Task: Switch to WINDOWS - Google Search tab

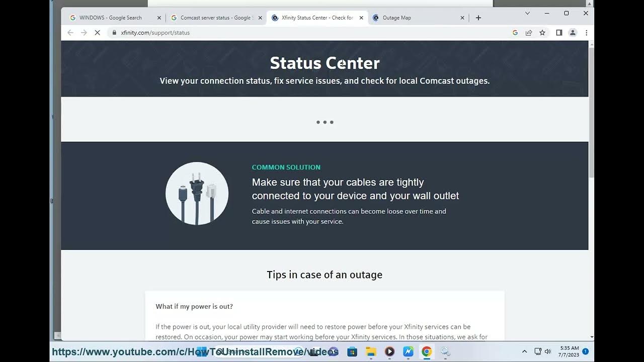Action: [x=115, y=18]
